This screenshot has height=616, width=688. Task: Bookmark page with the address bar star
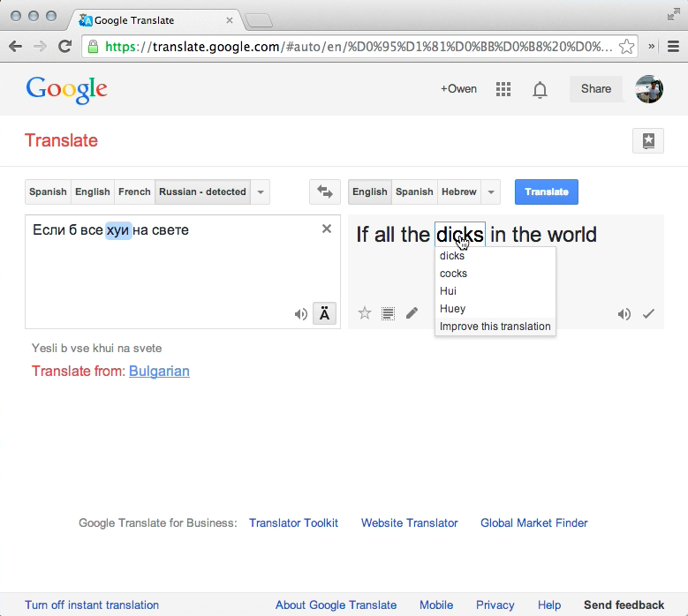click(626, 46)
